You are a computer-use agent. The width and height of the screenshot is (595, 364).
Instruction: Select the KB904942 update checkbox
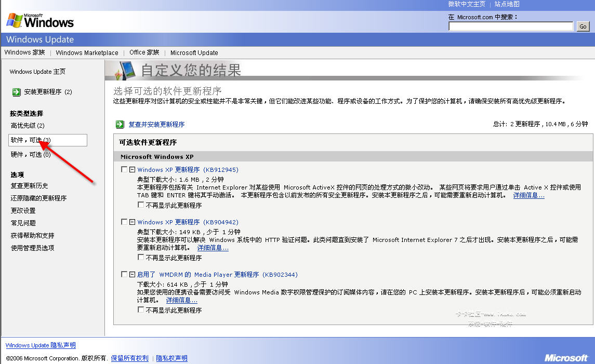coord(124,222)
